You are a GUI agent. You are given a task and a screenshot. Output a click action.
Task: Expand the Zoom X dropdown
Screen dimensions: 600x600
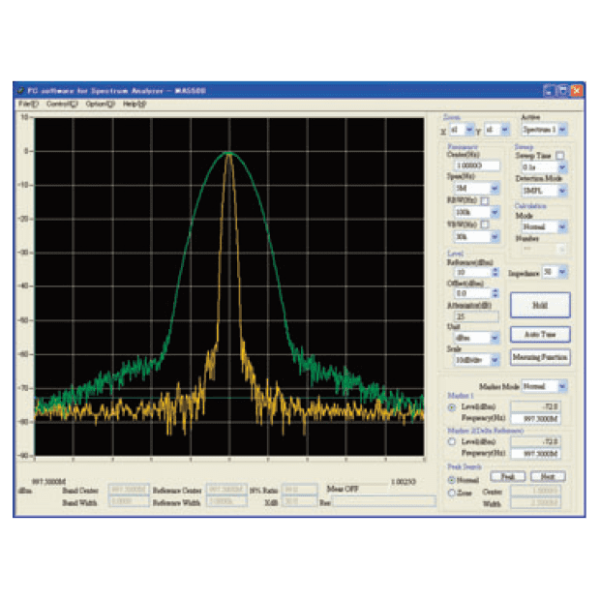(470, 130)
